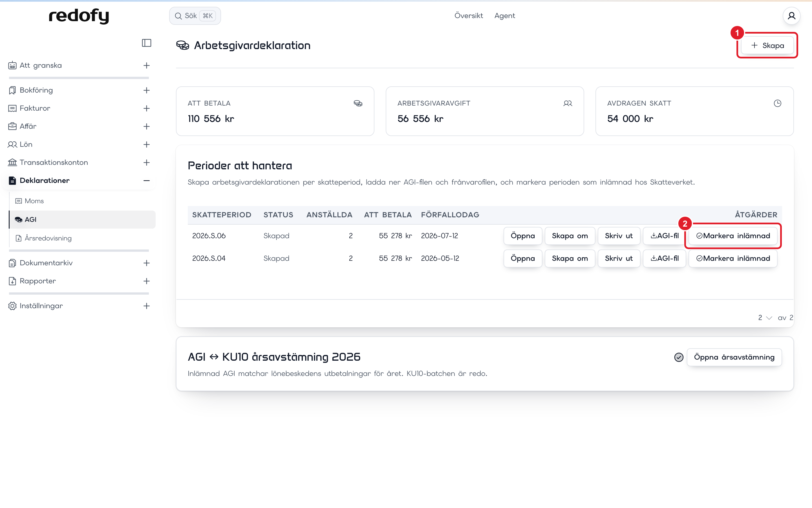
Task: Click the SKATTEPERIOD column header
Action: [222, 215]
